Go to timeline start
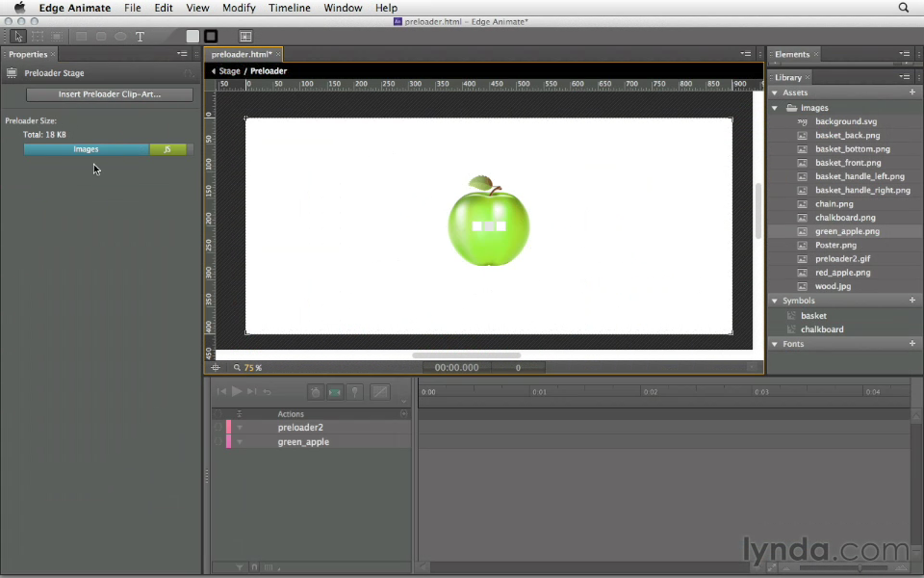 pos(221,392)
